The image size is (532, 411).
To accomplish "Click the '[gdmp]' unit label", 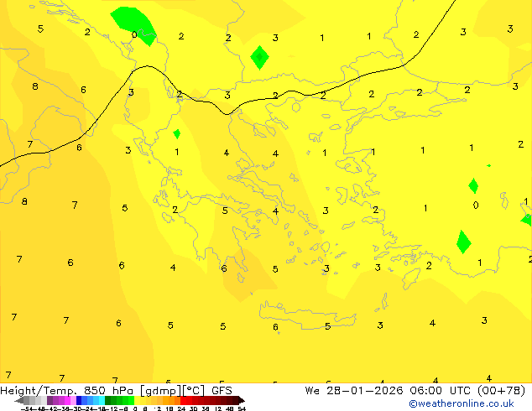I will tap(160, 391).
